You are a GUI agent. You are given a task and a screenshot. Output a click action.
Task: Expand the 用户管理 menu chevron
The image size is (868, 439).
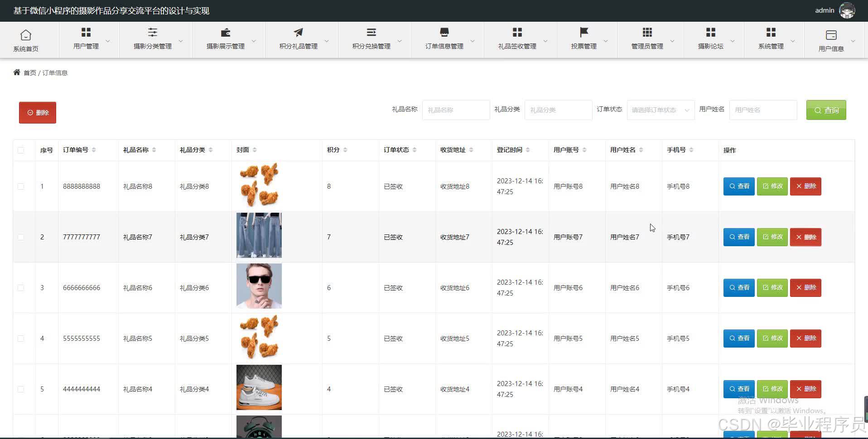108,41
